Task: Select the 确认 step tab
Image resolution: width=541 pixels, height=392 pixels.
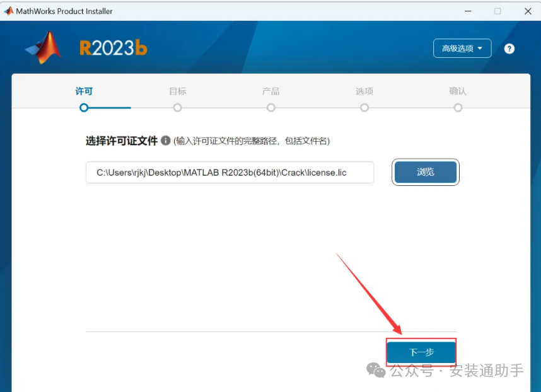Action: 458,91
